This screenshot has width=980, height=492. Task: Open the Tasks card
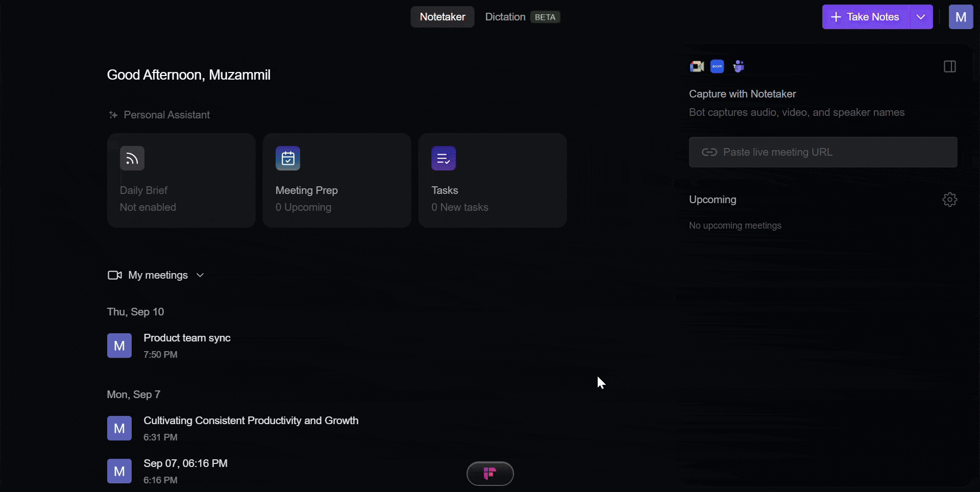pos(493,180)
